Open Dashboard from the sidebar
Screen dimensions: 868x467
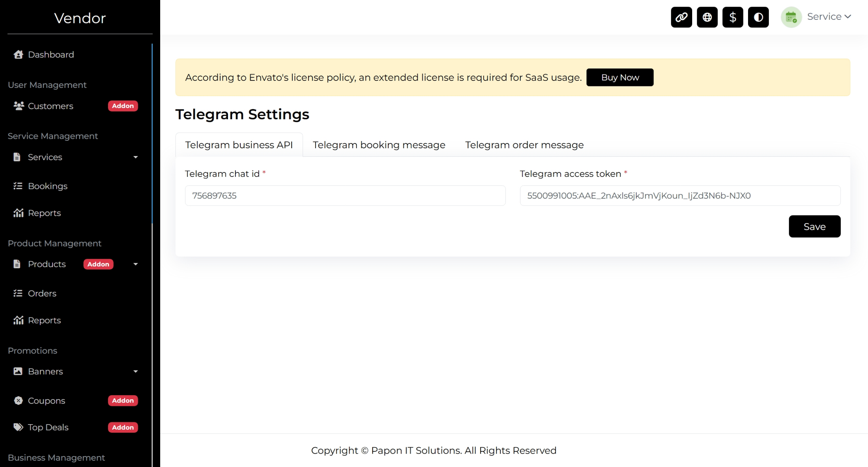click(x=51, y=55)
